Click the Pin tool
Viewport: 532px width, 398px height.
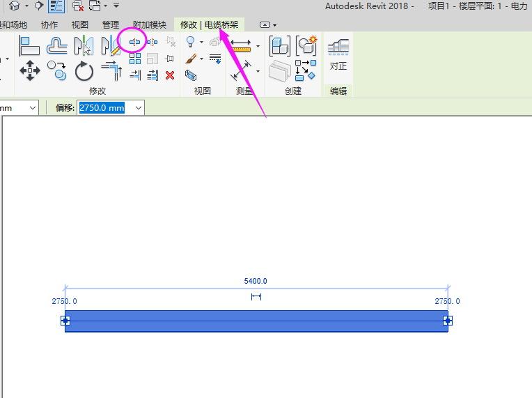pyautogui.click(x=170, y=59)
